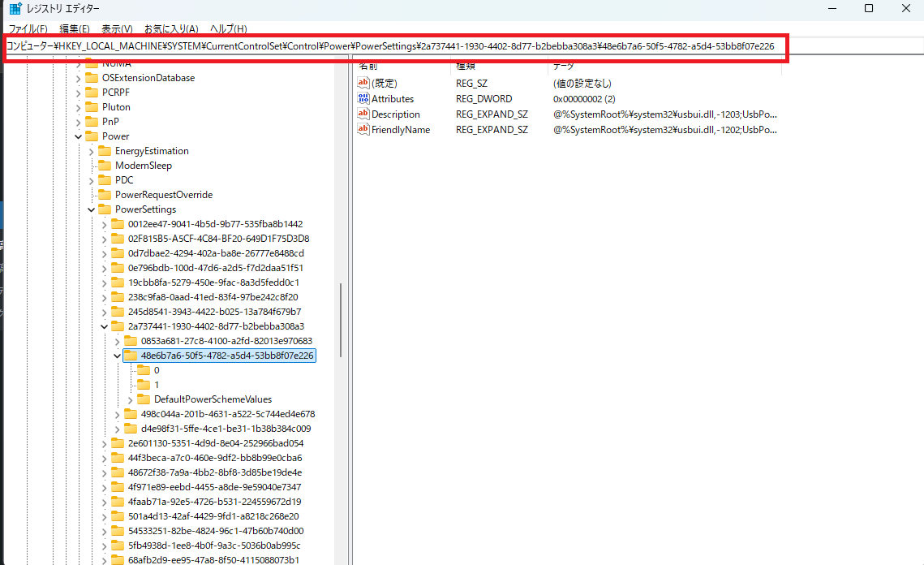The width and height of the screenshot is (924, 565).
Task: Select the PowerRequestOverride key
Action: [x=163, y=195]
